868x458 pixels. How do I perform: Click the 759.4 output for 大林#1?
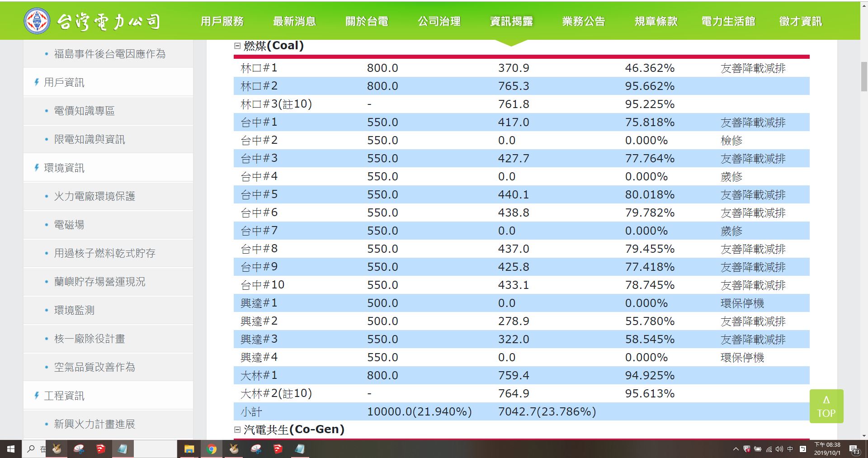click(x=514, y=375)
